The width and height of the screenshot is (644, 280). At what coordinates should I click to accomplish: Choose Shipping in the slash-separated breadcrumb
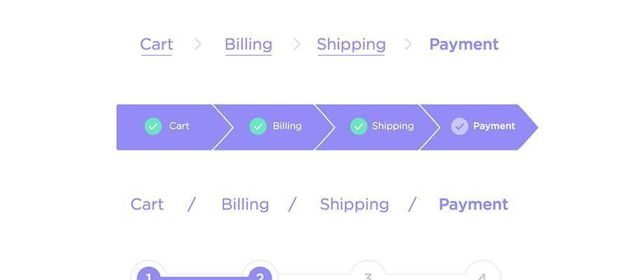[x=354, y=205]
